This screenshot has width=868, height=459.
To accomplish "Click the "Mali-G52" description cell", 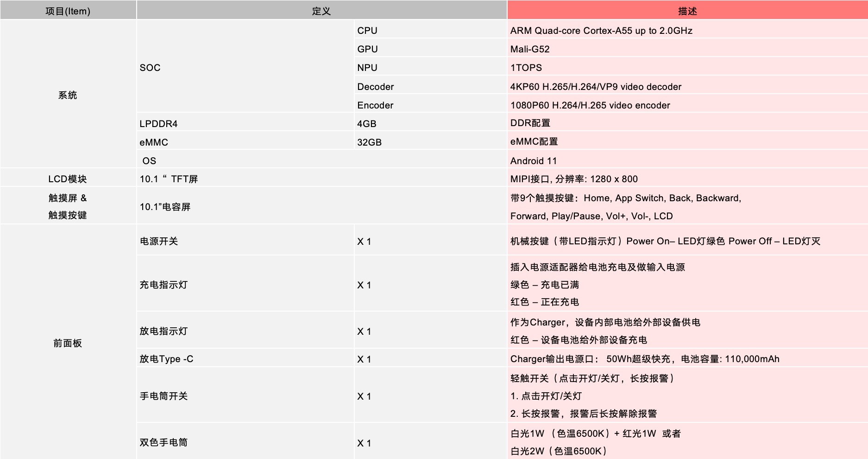I will [530, 49].
